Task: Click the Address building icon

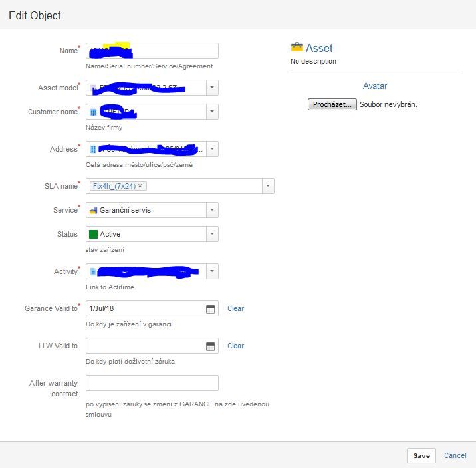Action: [93, 149]
